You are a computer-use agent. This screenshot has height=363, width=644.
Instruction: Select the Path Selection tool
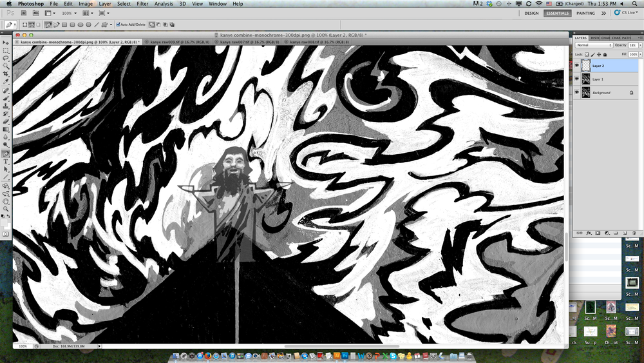[x=6, y=170]
